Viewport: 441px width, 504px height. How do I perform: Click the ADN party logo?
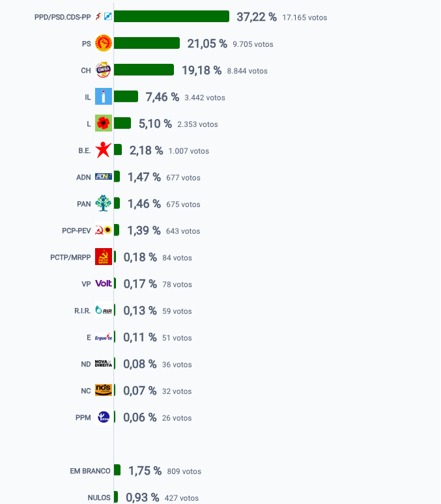(x=104, y=176)
